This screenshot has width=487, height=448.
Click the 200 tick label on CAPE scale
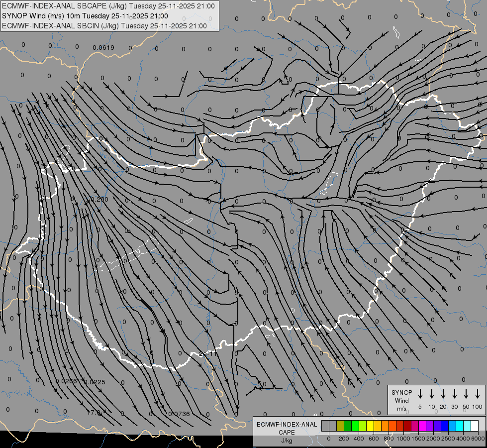pos(344,439)
